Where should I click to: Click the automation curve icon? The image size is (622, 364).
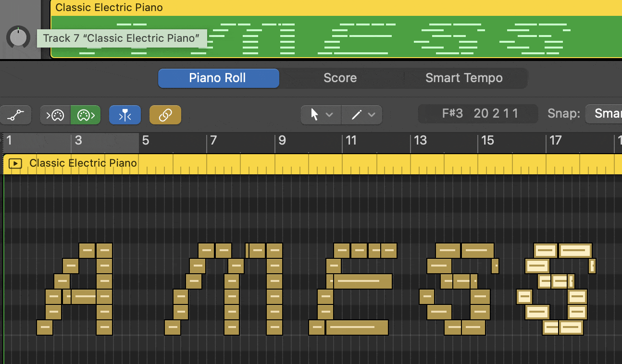tap(16, 115)
